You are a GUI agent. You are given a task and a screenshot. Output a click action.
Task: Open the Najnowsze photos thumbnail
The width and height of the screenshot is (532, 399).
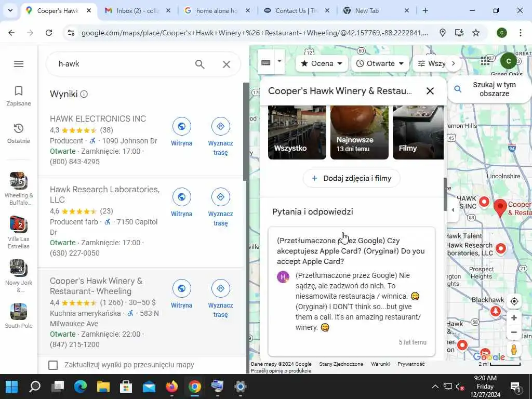click(x=360, y=132)
